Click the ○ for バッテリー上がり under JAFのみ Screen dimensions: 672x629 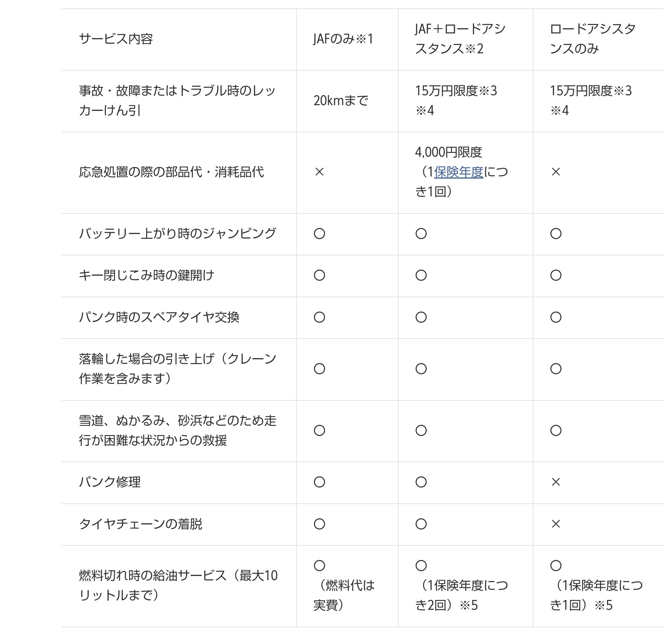[x=319, y=234]
